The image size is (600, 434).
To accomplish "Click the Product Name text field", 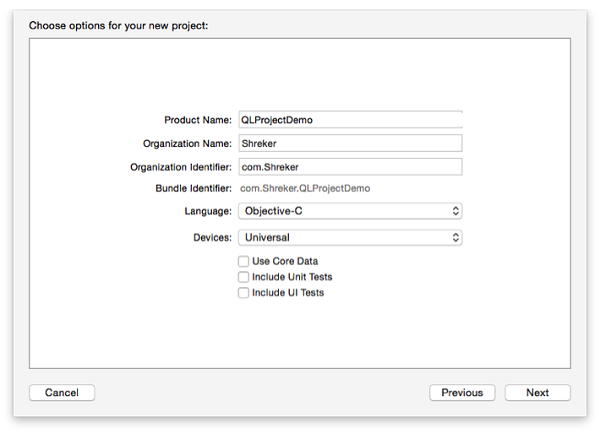I will pyautogui.click(x=350, y=120).
